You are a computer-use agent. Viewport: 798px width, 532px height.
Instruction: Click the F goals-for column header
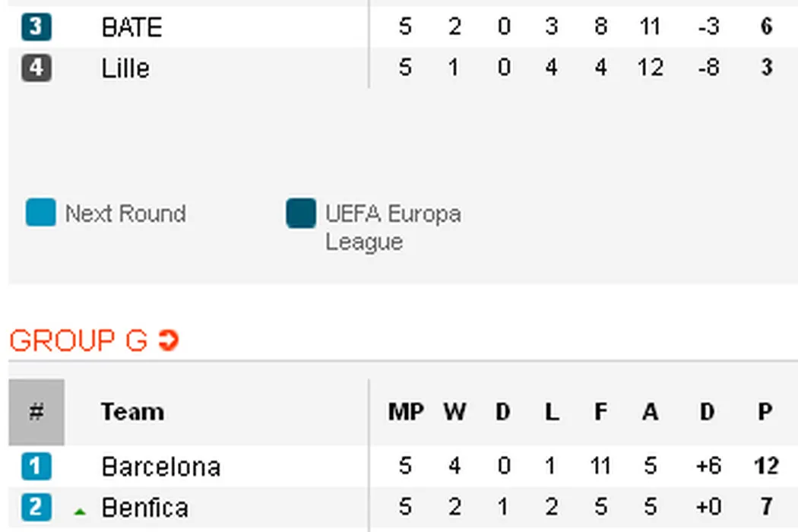600,412
